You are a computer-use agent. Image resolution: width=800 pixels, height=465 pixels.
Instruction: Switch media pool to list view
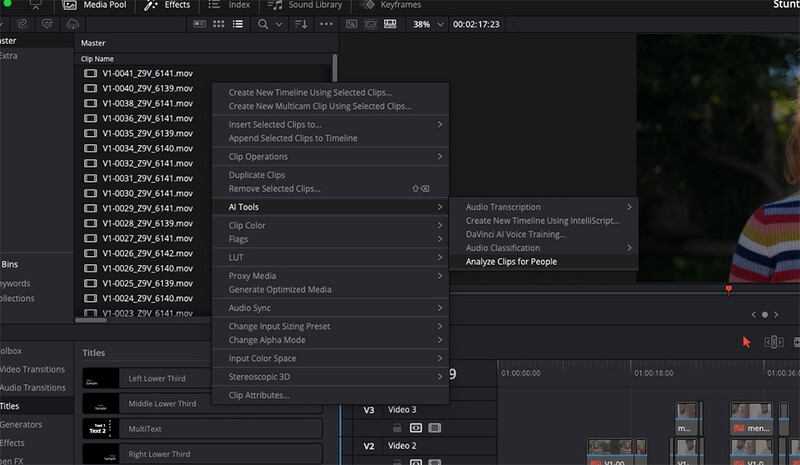click(x=238, y=24)
